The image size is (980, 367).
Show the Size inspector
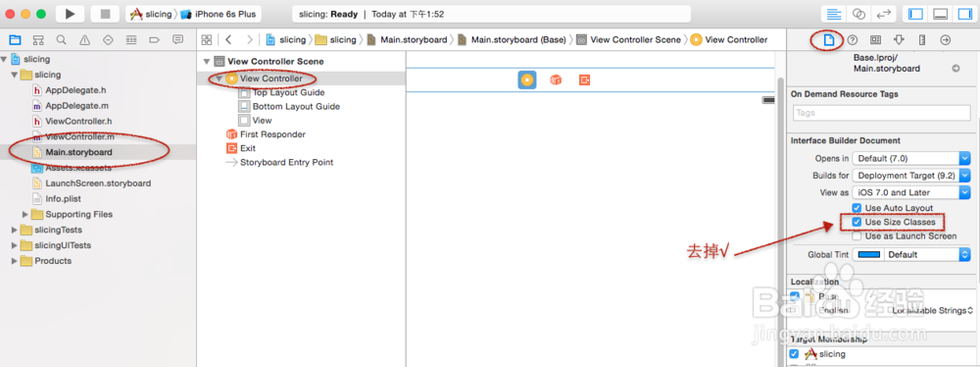(922, 39)
